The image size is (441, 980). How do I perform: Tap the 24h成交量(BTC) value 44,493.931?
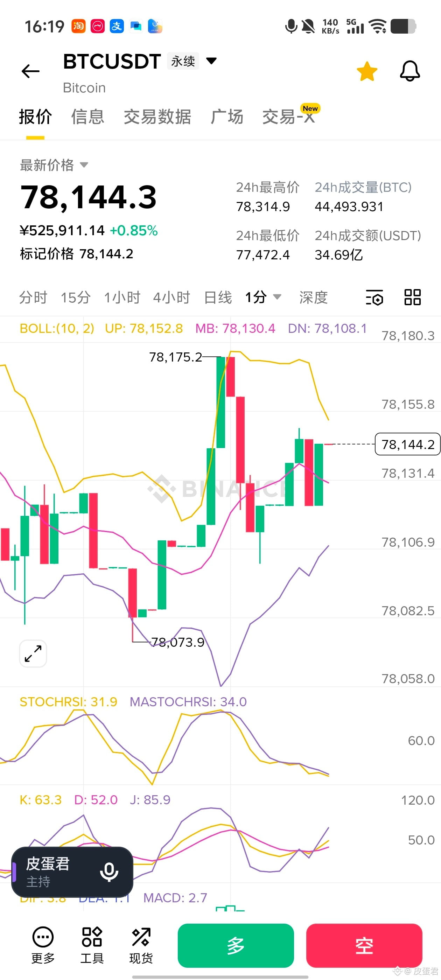click(x=349, y=206)
